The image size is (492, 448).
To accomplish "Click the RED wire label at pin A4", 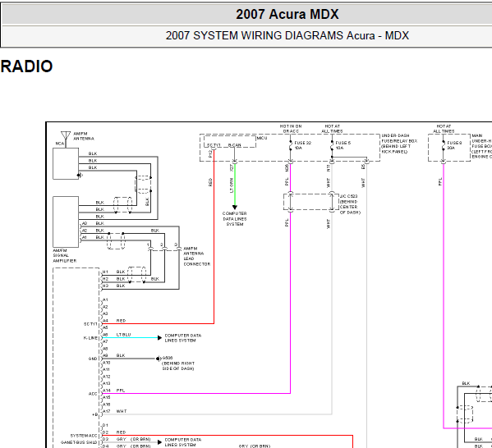I will tap(121, 321).
